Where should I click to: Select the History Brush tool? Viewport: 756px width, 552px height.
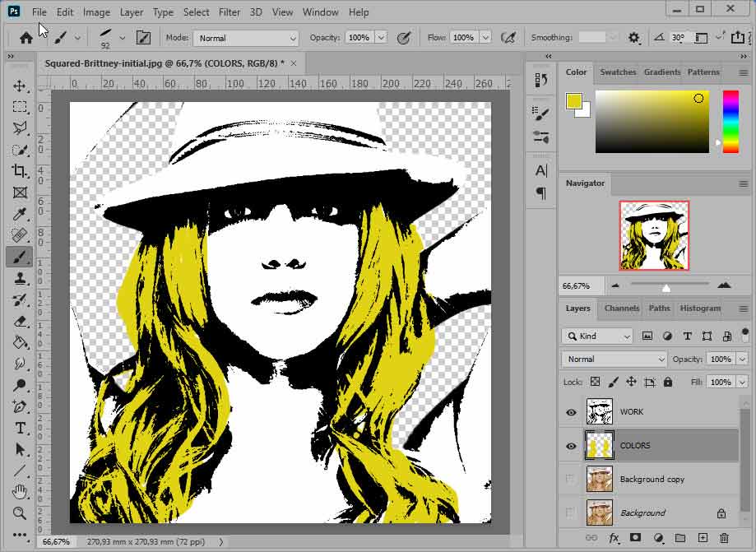point(19,299)
